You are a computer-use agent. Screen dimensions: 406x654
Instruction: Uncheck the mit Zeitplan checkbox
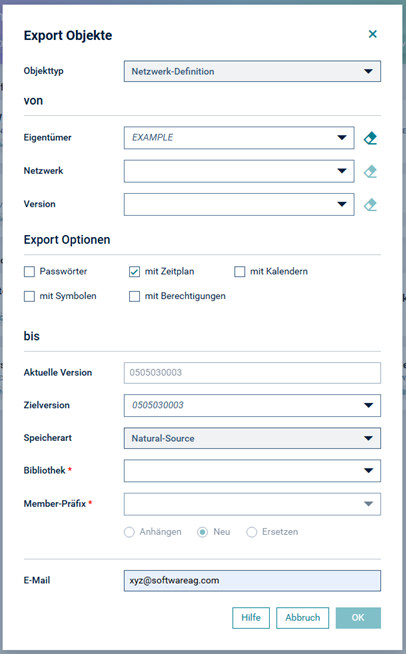(x=134, y=272)
